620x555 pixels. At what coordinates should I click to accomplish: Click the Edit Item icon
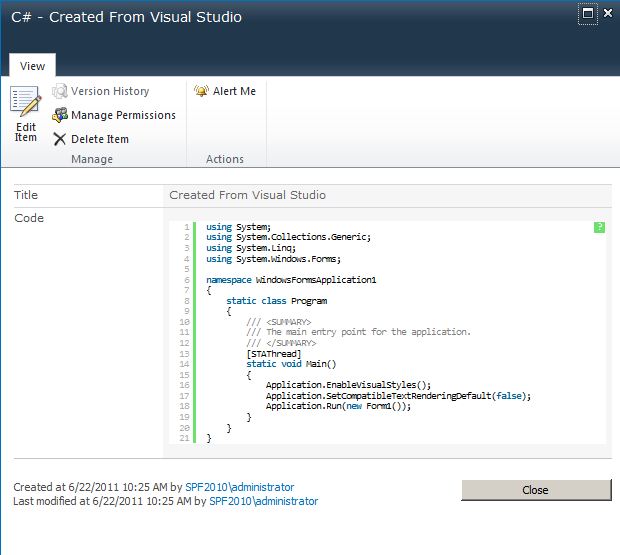[25, 101]
